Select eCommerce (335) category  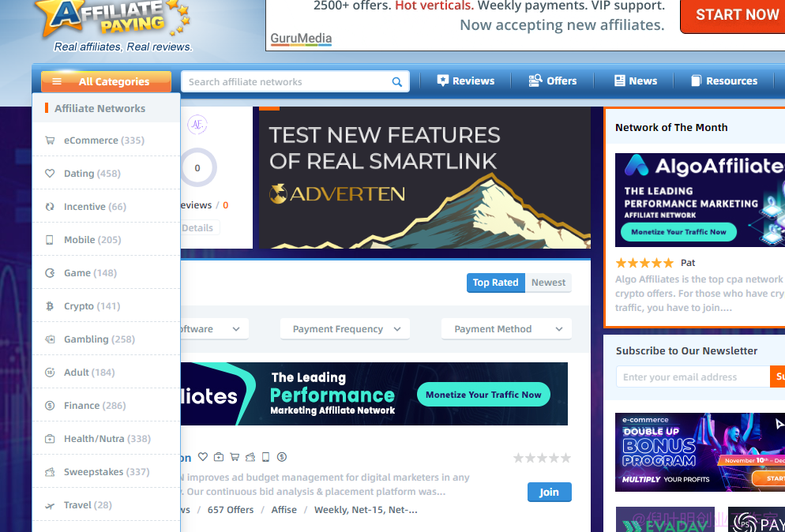pyautogui.click(x=106, y=140)
